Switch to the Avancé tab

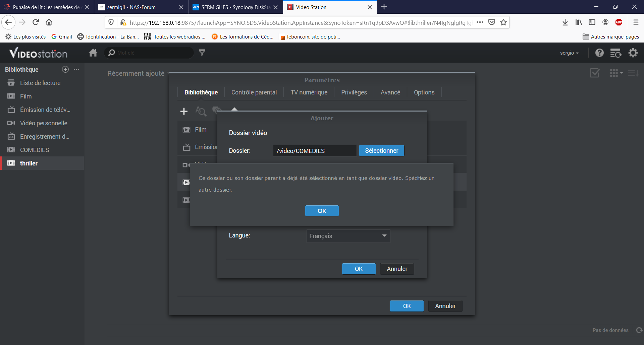click(390, 92)
